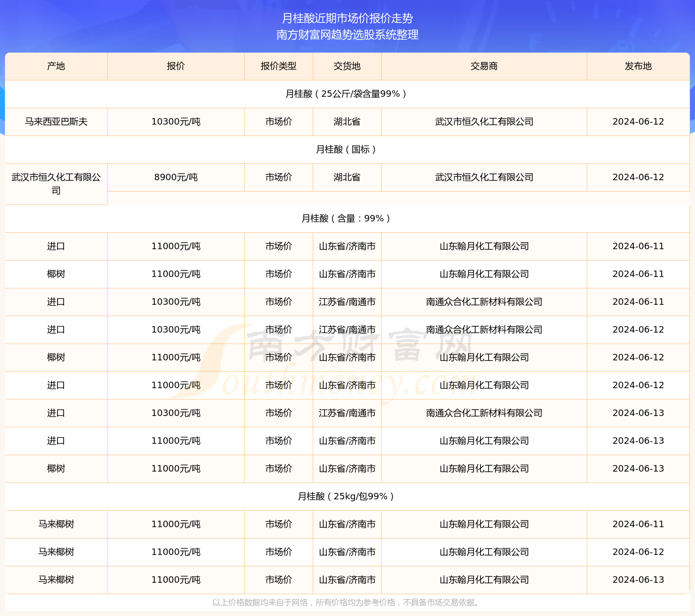Click 山东翰月化工有限公司 in 马来椰树 2024-06-11 row
This screenshot has height=616, width=695.
[484, 524]
